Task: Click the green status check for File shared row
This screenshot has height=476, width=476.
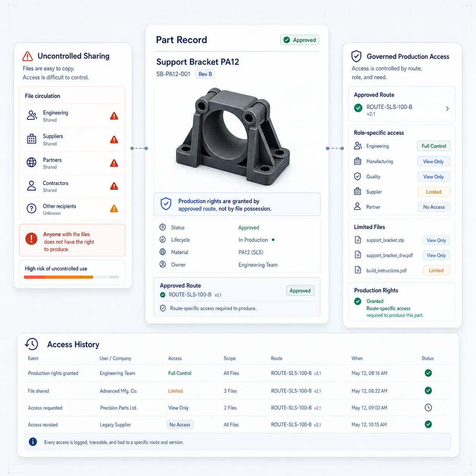Action: click(x=428, y=391)
